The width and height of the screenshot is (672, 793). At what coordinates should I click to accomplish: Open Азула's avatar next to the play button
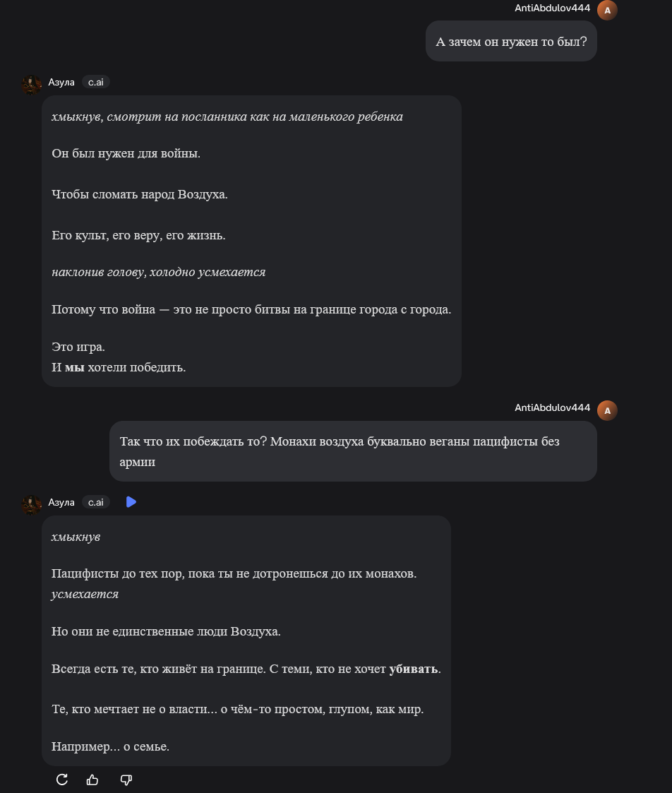(31, 504)
